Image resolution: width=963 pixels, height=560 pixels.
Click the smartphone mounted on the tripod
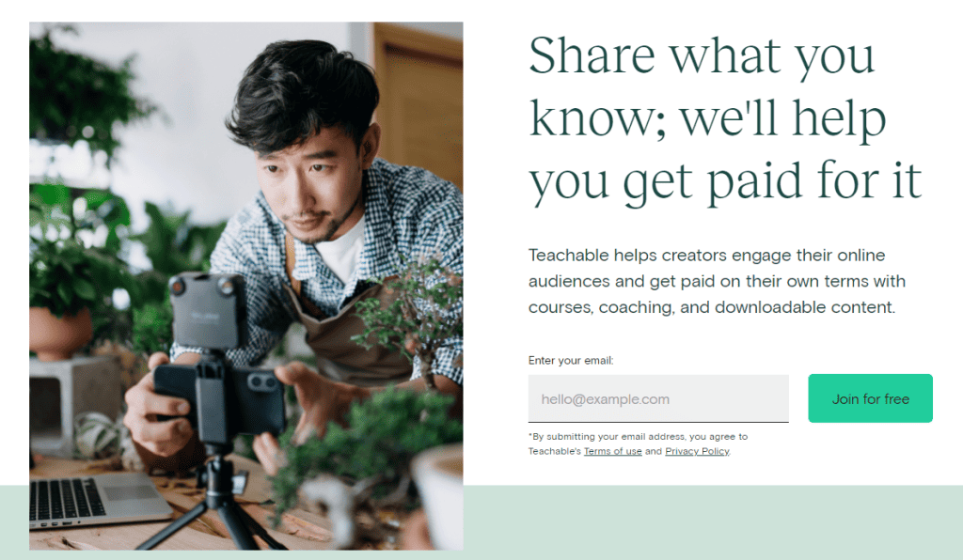pos(219,400)
